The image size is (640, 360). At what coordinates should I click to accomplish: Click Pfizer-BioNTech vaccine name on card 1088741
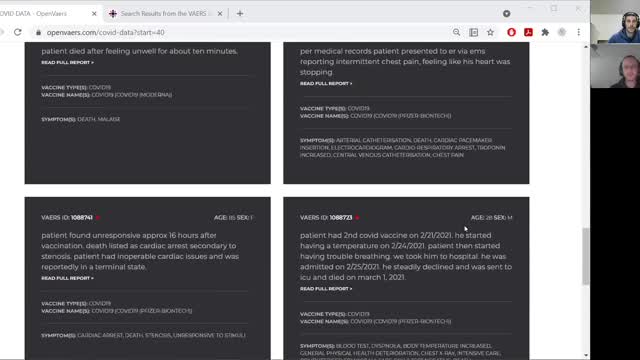tap(142, 311)
